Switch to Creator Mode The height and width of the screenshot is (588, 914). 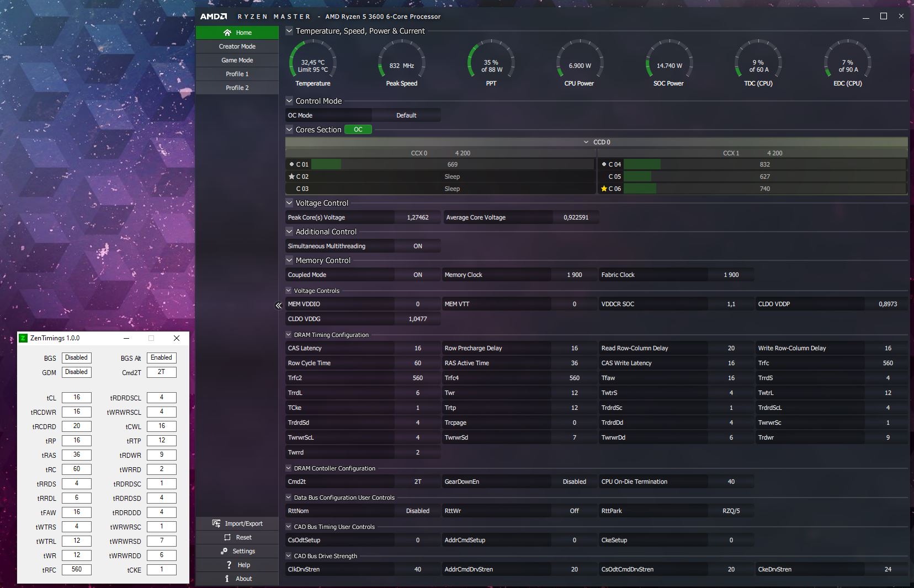(237, 46)
